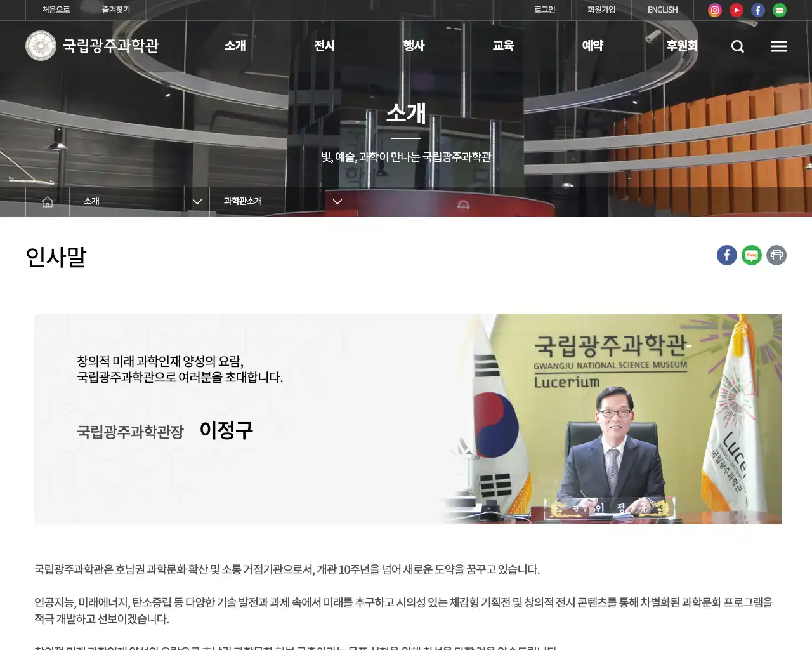Visit the Facebook page via top bar icon
The width and height of the screenshot is (812, 650).
coord(757,10)
